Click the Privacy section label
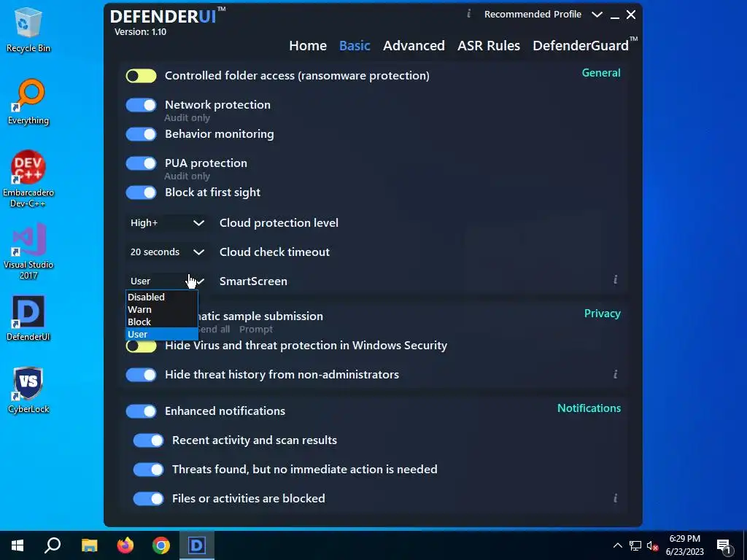 (602, 314)
